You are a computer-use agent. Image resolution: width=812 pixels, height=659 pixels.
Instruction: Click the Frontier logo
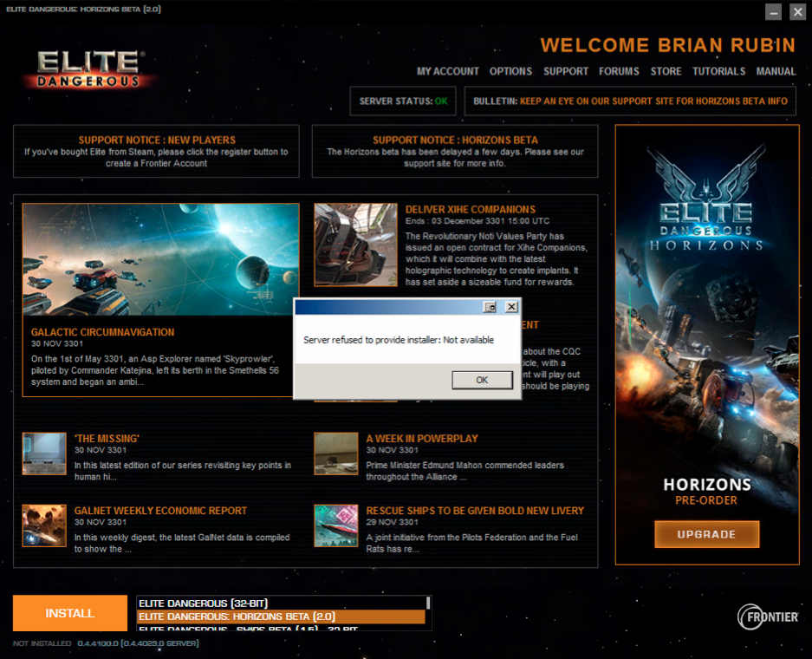tap(768, 617)
